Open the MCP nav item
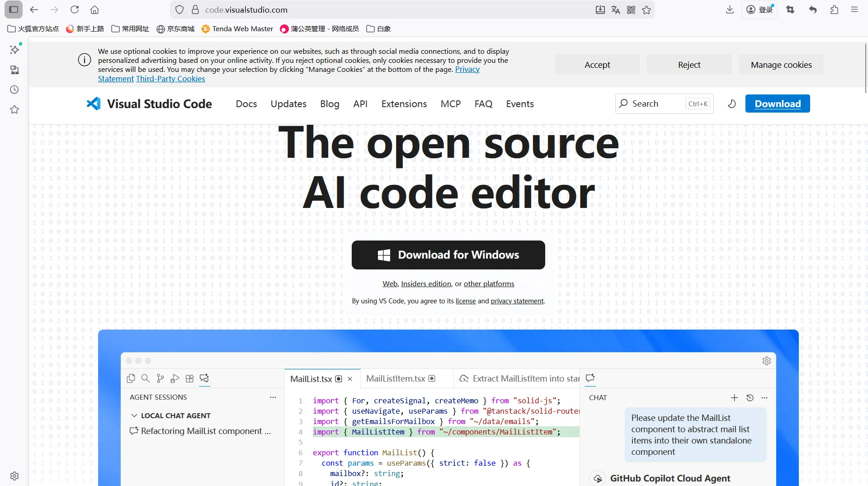 point(451,104)
